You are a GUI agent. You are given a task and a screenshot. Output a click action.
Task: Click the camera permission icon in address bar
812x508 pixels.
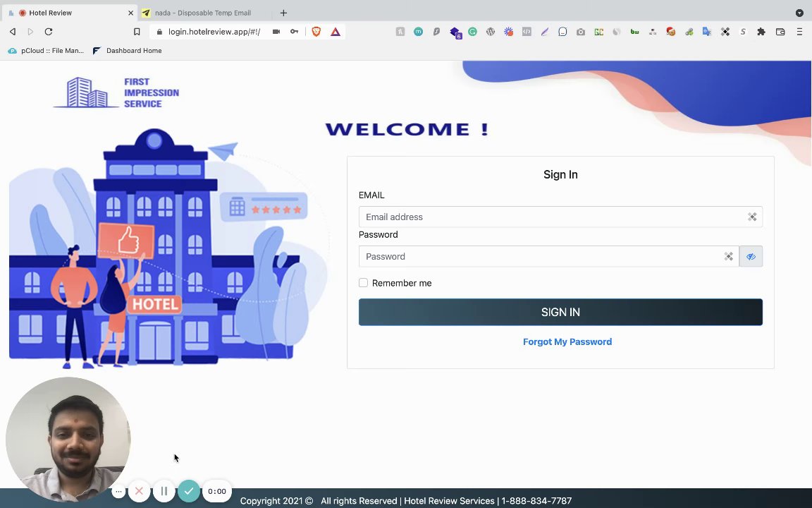pos(276,32)
